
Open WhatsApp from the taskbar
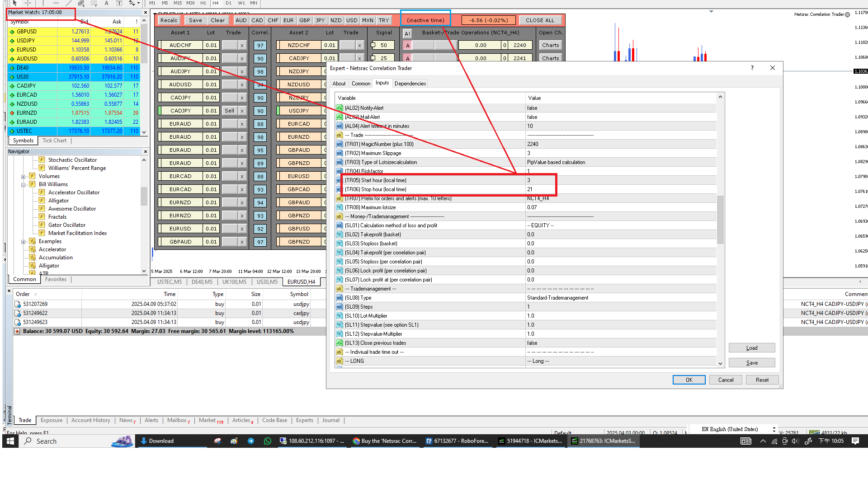[x=268, y=441]
